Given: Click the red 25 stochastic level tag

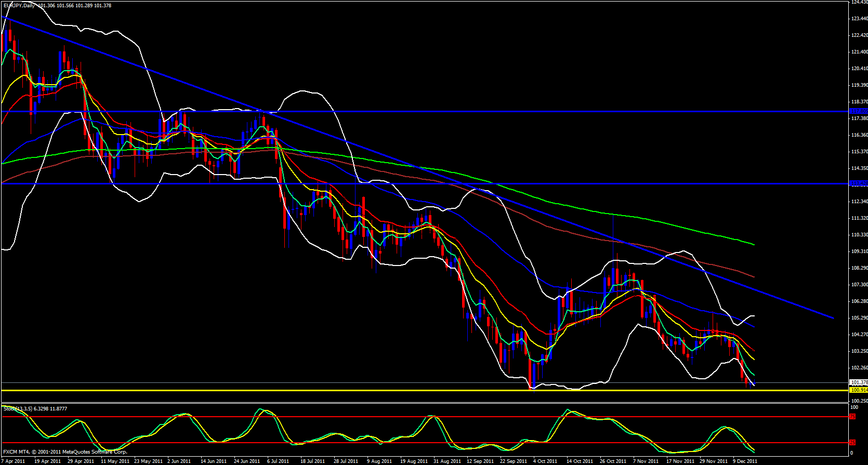Looking at the screenshot, I should pos(852,443).
